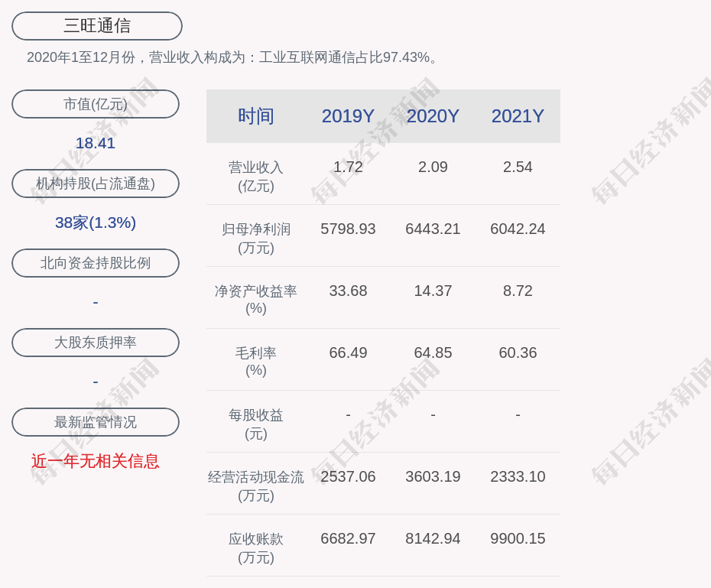
Task: Select revenue value 2.09
Action: [433, 167]
